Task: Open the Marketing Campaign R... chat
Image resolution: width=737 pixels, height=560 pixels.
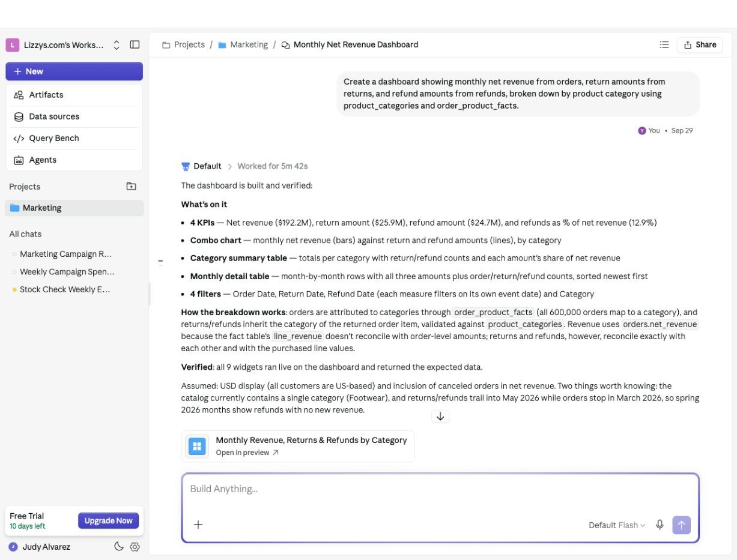Action: coord(65,254)
